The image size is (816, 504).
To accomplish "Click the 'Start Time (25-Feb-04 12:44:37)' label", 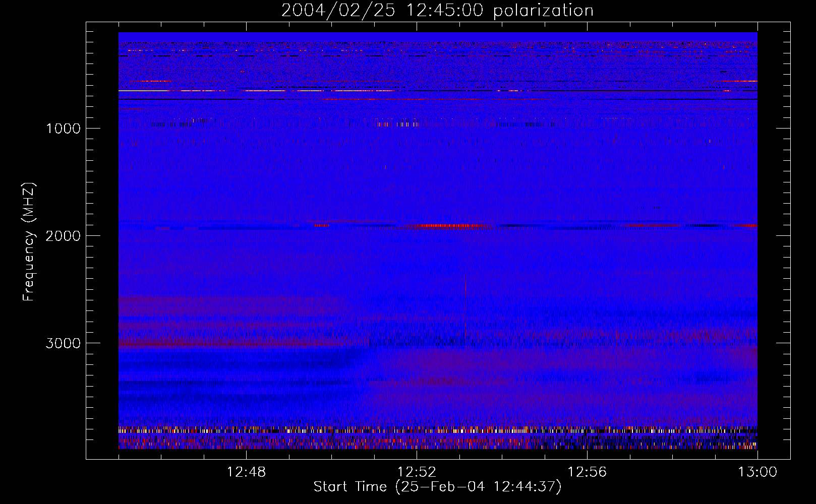I will click(x=437, y=487).
